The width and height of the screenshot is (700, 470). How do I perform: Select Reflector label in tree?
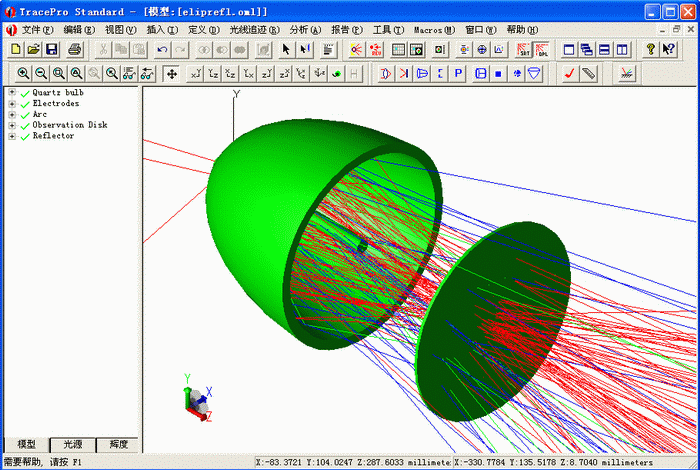tap(53, 136)
